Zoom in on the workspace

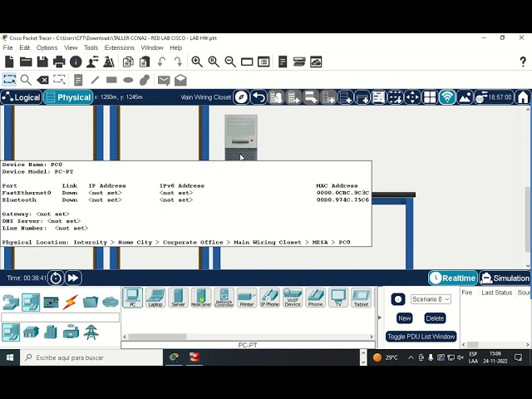point(197,62)
